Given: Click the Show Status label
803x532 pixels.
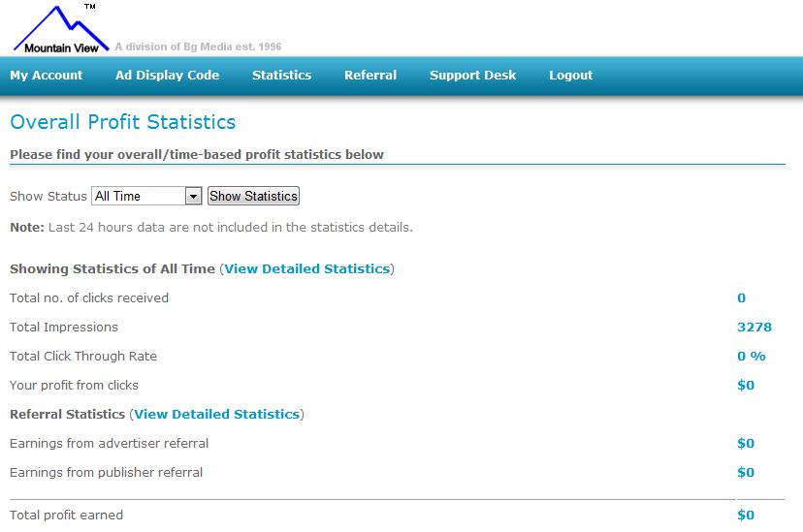Looking at the screenshot, I should [x=48, y=197].
